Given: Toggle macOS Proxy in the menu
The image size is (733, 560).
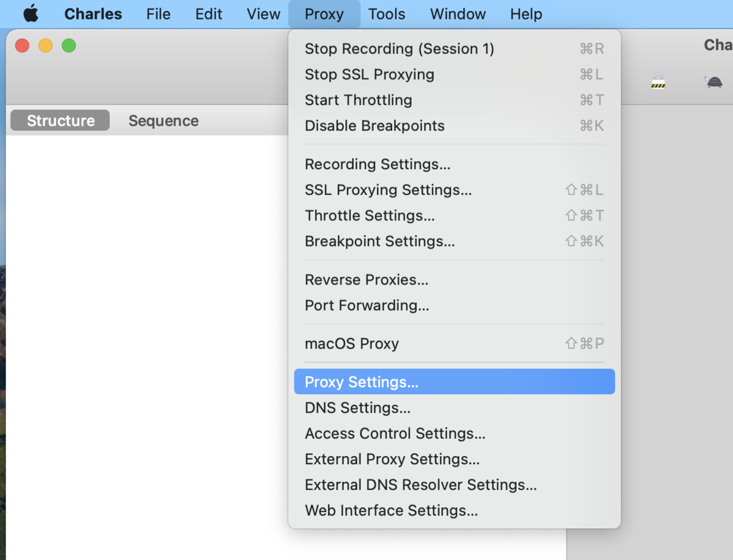Looking at the screenshot, I should coord(351,344).
